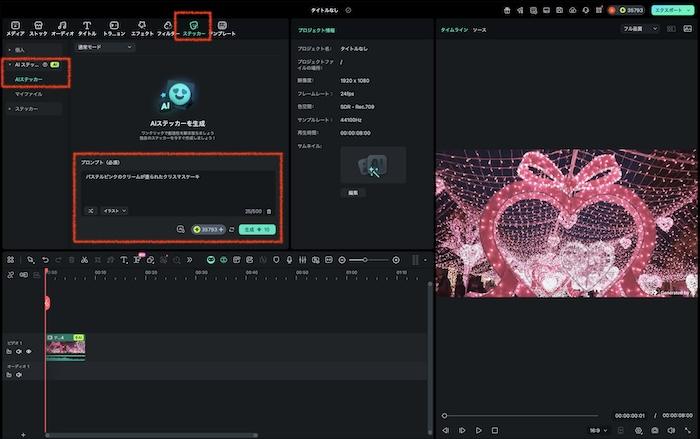Screen dimensions: 700x439
Task: Delete the prompt text with trash icon
Action: coord(269,211)
